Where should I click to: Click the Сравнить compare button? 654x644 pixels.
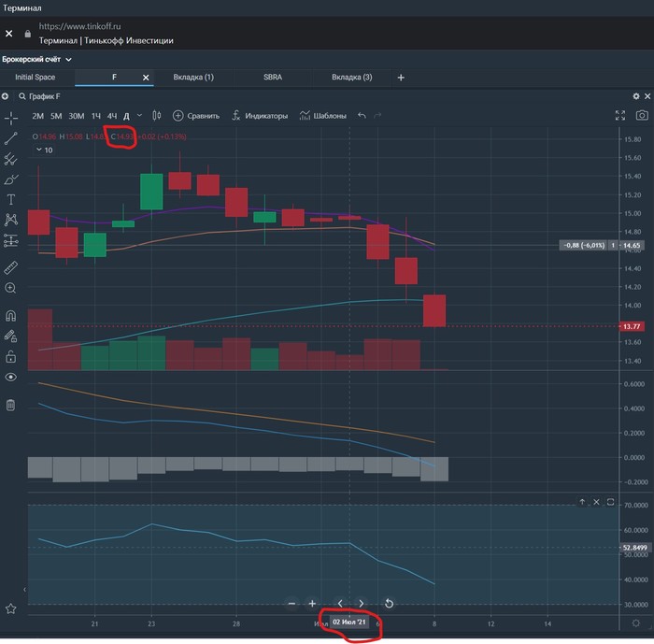click(196, 116)
